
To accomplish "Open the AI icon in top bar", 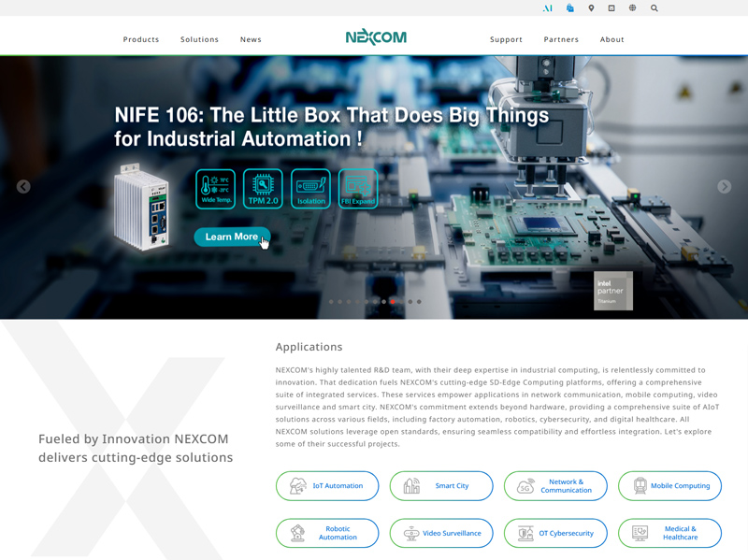I will 548,8.
